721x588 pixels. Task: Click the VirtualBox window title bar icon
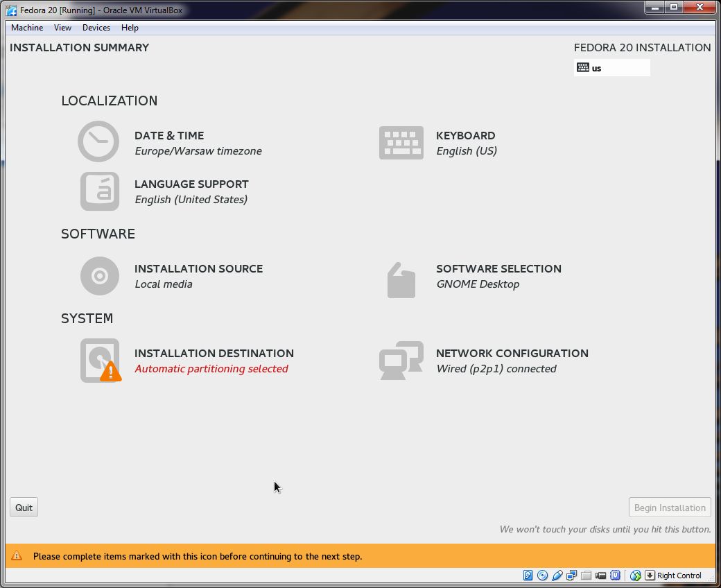[x=12, y=10]
